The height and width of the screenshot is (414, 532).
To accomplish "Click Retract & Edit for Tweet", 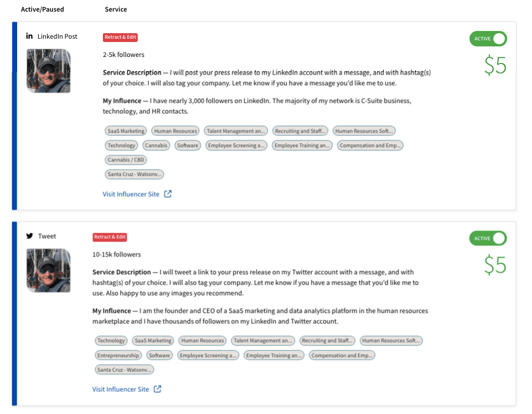I will (x=110, y=237).
